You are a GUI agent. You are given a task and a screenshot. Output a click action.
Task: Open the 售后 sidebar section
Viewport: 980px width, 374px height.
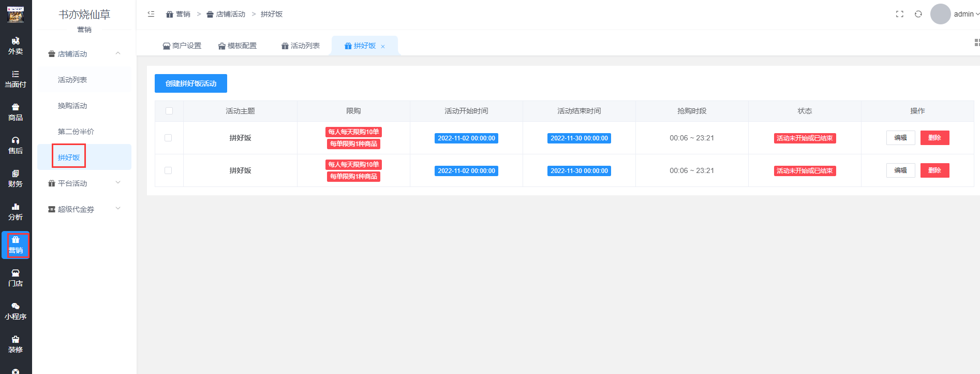click(x=16, y=146)
